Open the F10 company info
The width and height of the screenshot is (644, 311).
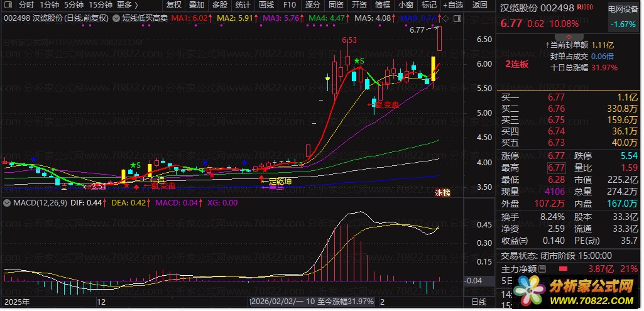pyautogui.click(x=290, y=6)
